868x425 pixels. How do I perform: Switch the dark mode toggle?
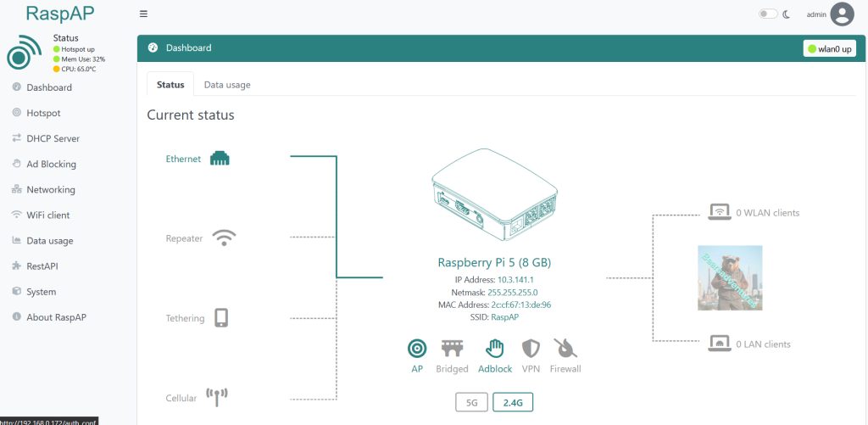768,14
